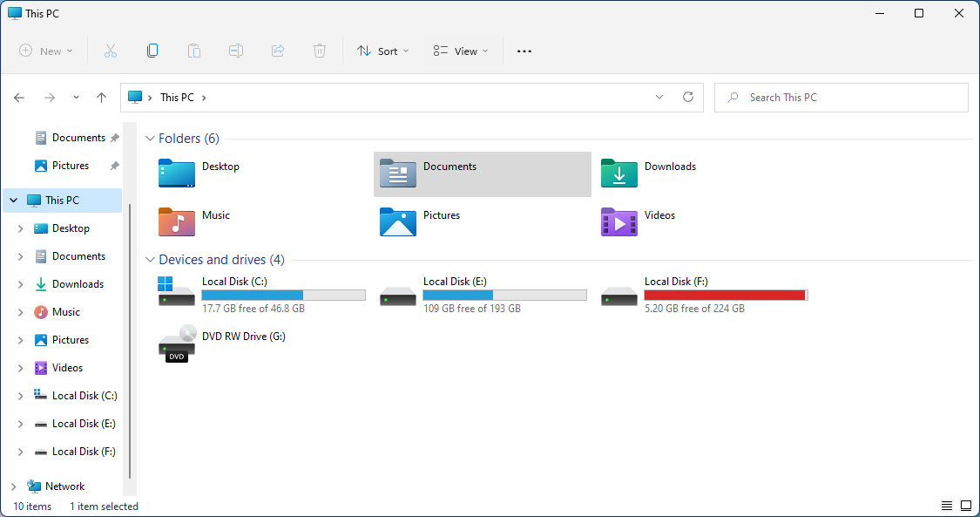980x517 pixels.
Task: Switch to large icons view in status bar
Action: 966,506
